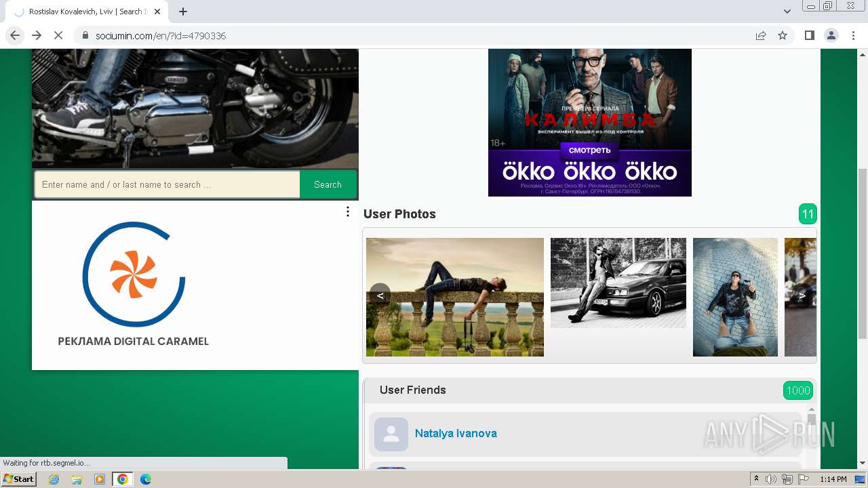Open the Okko Kalimba ad banner
This screenshot has height=488, width=868.
(x=590, y=122)
